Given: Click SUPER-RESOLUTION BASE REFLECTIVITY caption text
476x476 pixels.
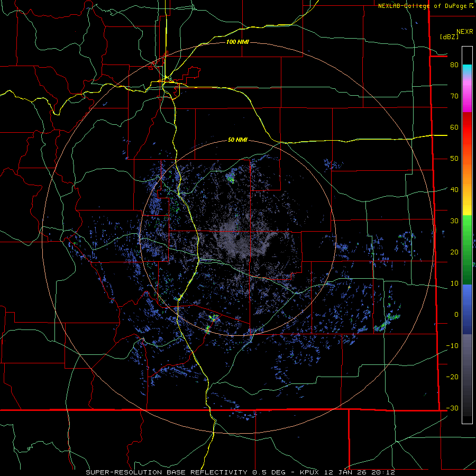Looking at the screenshot, I should (167, 472).
